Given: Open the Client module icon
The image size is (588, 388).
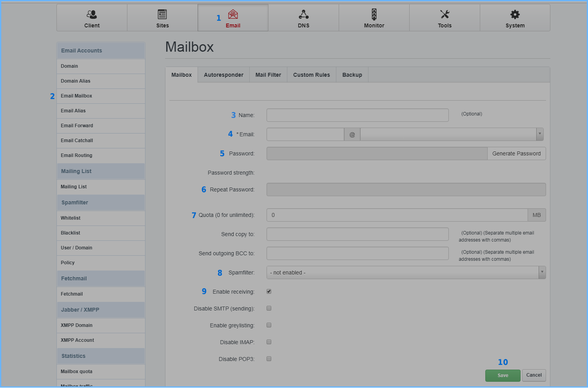Looking at the screenshot, I should pyautogui.click(x=92, y=14).
